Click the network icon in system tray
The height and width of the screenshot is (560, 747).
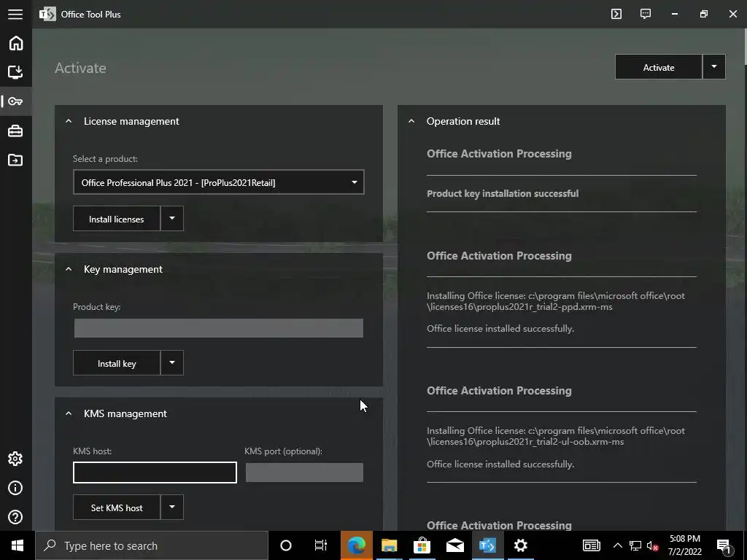point(635,545)
